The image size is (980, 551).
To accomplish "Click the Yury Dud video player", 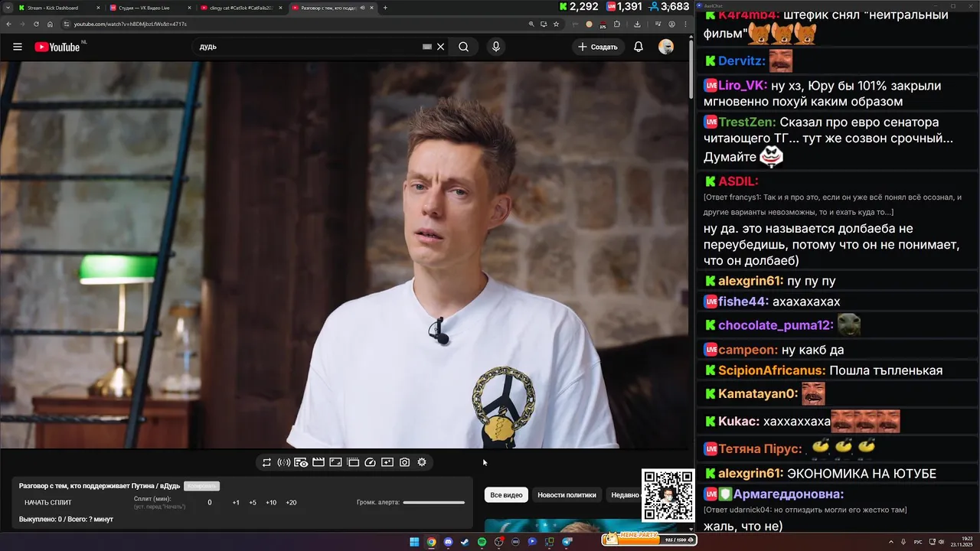I will coord(345,255).
